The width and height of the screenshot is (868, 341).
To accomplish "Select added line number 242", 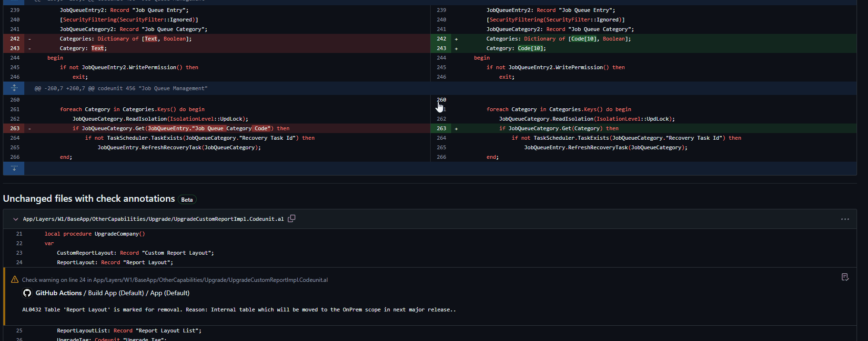I will point(441,39).
